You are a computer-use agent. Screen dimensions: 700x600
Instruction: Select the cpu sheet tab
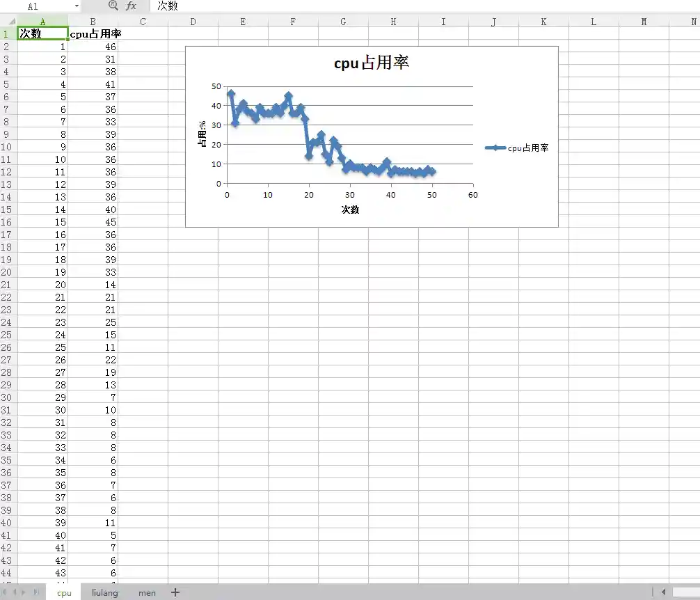(x=64, y=592)
